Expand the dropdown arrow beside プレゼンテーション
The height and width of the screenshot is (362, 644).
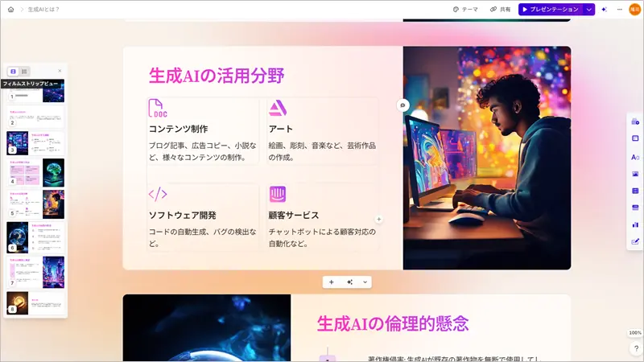tap(589, 10)
